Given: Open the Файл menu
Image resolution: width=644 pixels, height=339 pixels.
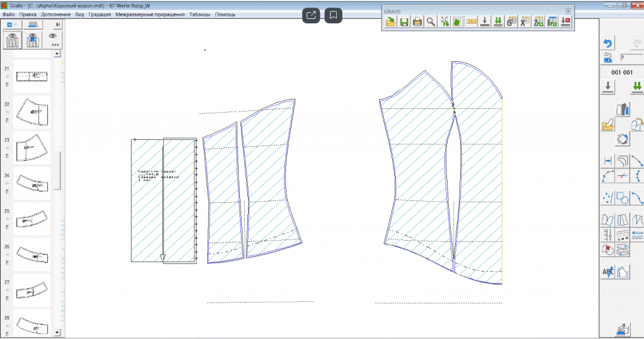Looking at the screenshot, I should [9, 14].
